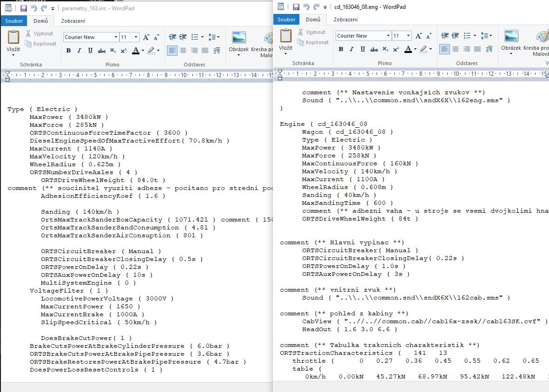Image resolution: width=549 pixels, height=392 pixels.
Task: Enable center alignment in left WordPad window
Action: (183, 51)
